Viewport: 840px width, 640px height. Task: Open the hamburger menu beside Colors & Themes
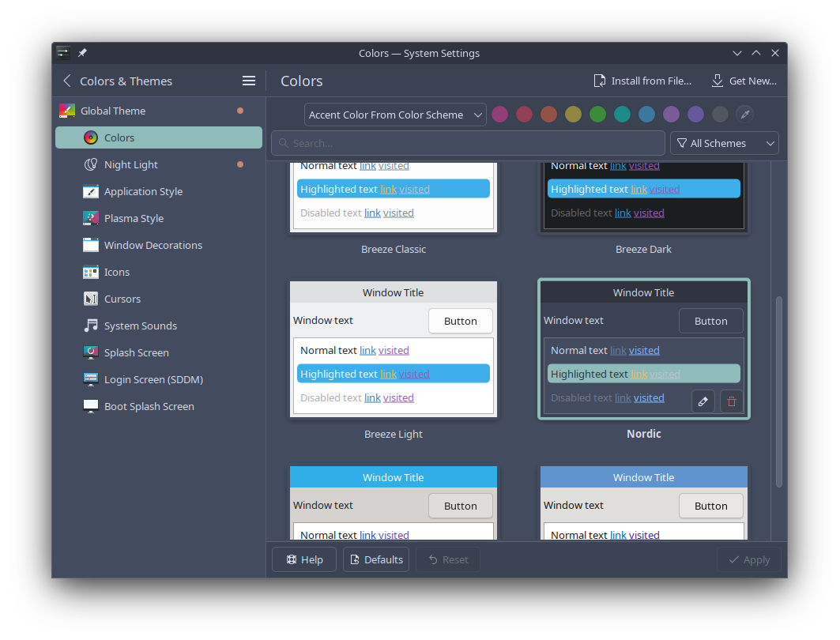249,81
